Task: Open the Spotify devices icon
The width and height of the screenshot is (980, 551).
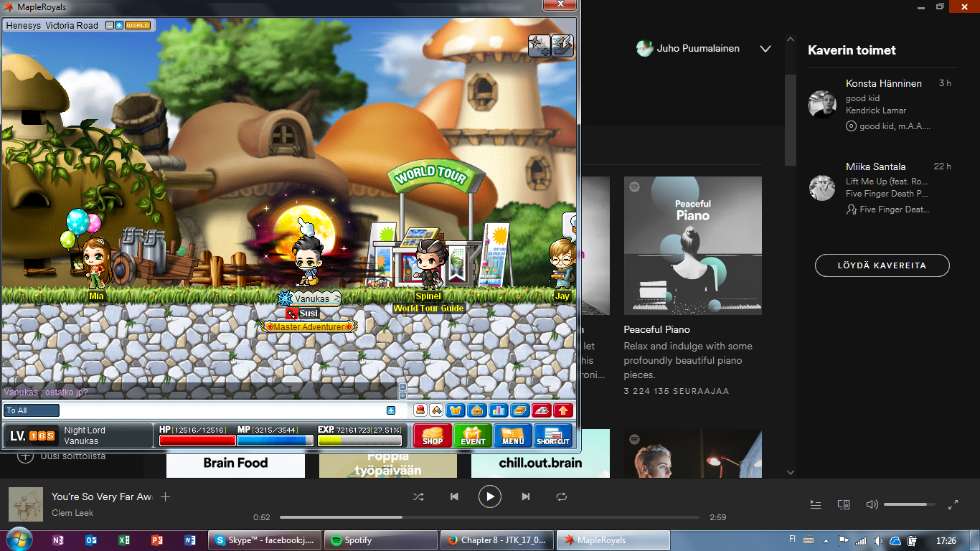Action: coord(844,504)
